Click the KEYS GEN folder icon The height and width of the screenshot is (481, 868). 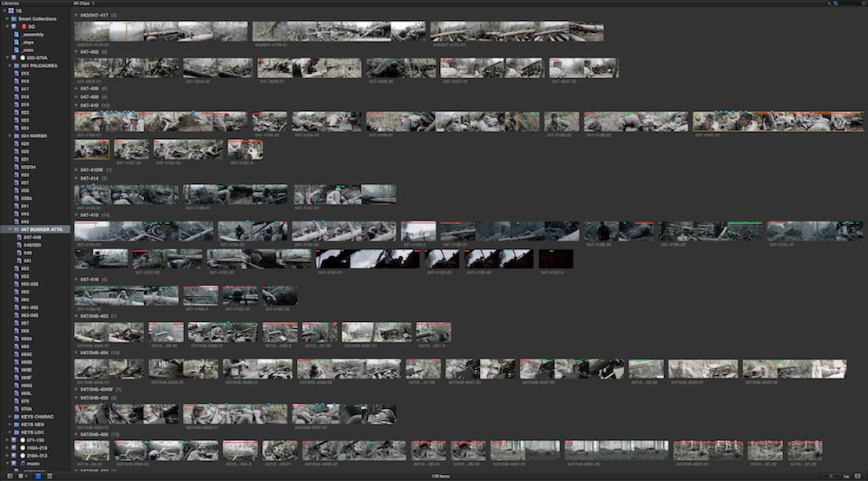coord(16,424)
